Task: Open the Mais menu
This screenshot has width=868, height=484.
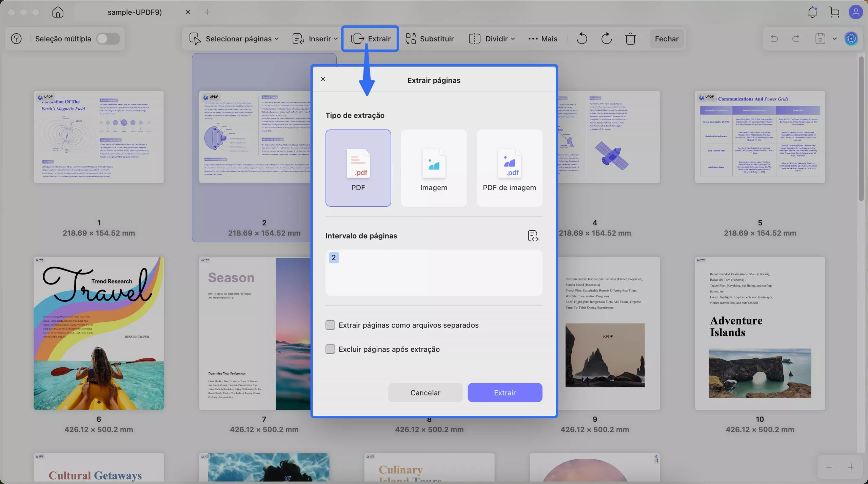Action: (543, 39)
